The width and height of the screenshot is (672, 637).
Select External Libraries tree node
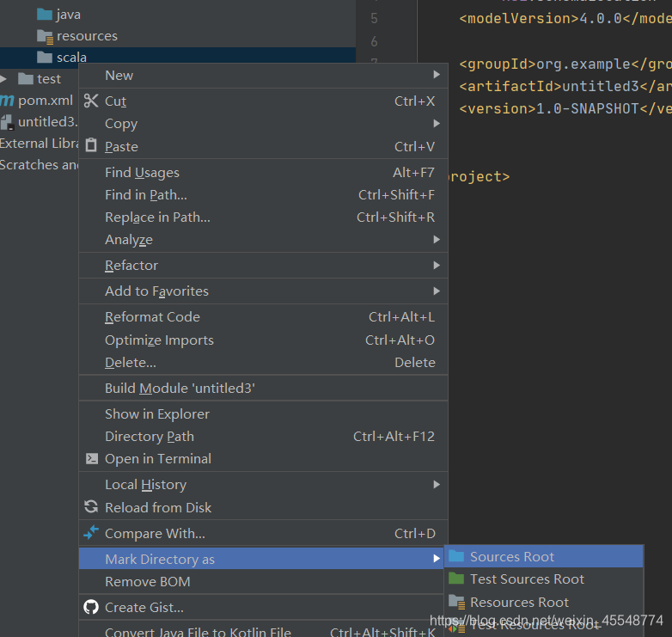coord(40,144)
